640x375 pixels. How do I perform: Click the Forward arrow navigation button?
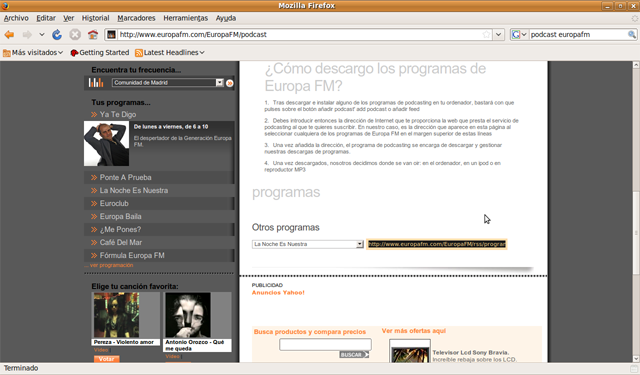click(x=27, y=35)
